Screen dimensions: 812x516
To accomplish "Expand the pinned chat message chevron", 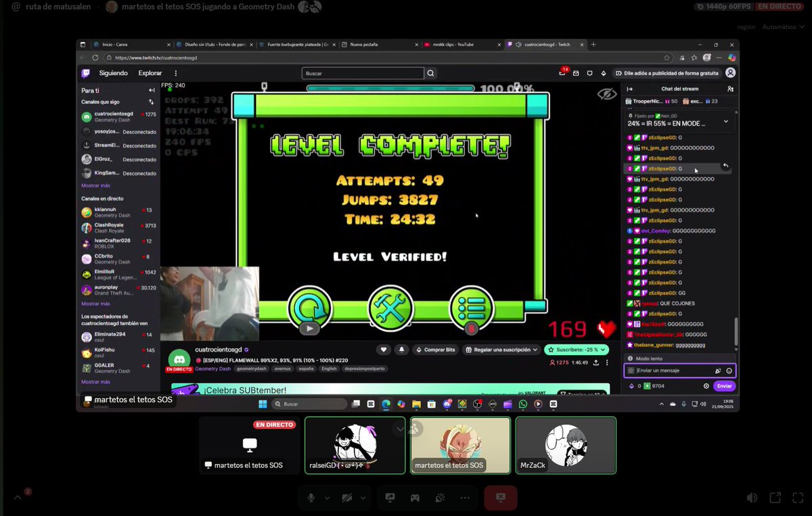I will pyautogui.click(x=725, y=121).
